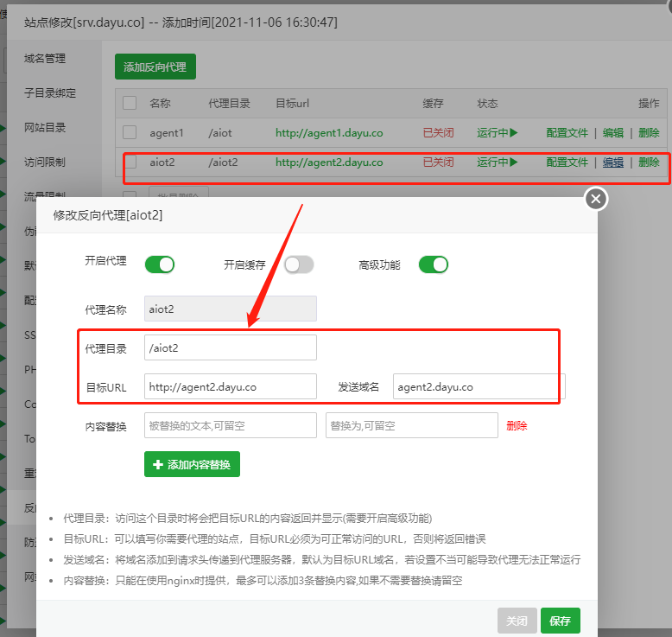The height and width of the screenshot is (637, 672).
Task: Click the 目标URL input field
Action: click(231, 387)
